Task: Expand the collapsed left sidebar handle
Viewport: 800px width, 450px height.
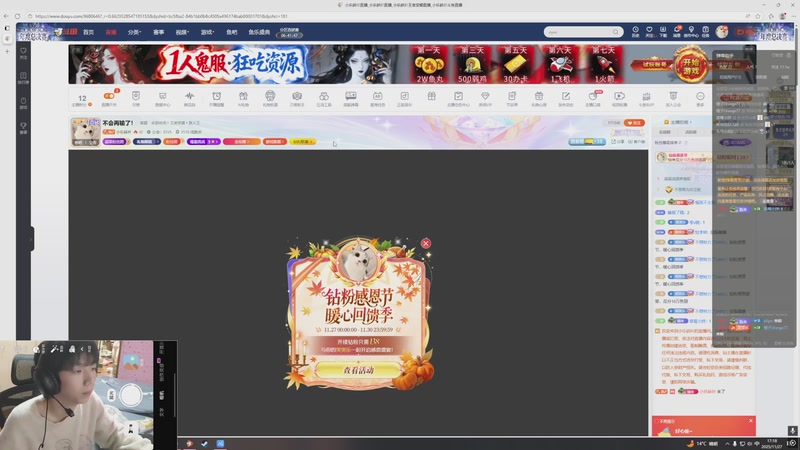Action: coord(32,239)
